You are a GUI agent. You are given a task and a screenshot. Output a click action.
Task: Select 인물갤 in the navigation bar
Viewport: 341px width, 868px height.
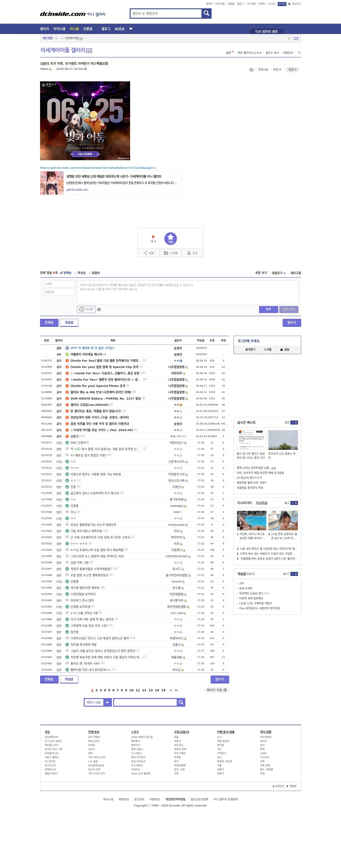pyautogui.click(x=88, y=29)
